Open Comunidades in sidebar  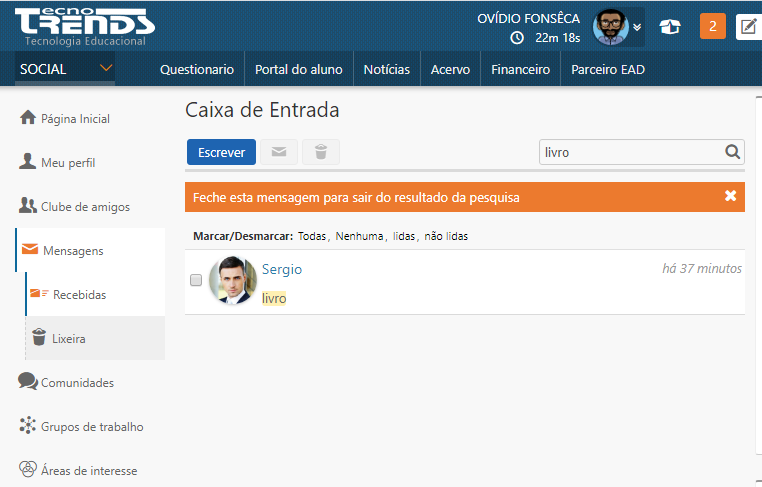pos(77,383)
